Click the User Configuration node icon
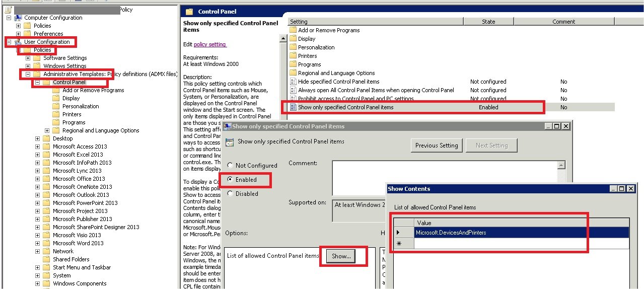 (18, 42)
